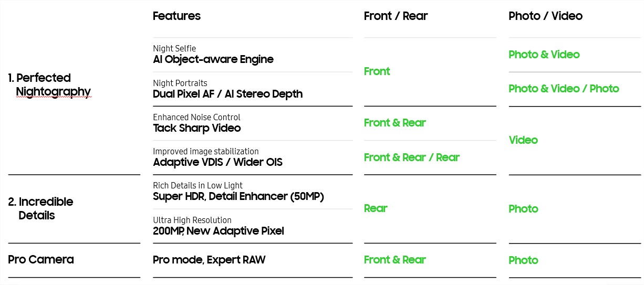
Task: Select Adaptive VDIS / Wider OIS text
Action: 217,162
